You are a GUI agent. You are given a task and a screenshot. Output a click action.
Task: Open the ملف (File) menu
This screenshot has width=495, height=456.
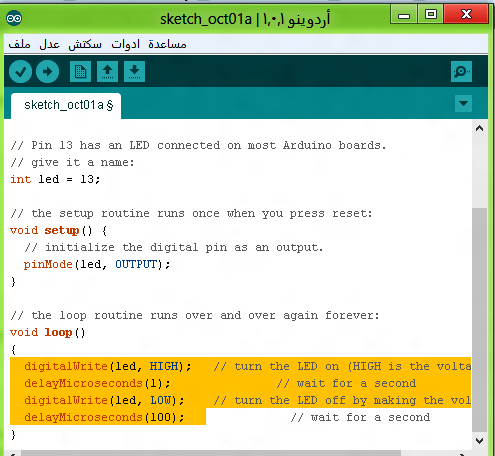point(19,44)
